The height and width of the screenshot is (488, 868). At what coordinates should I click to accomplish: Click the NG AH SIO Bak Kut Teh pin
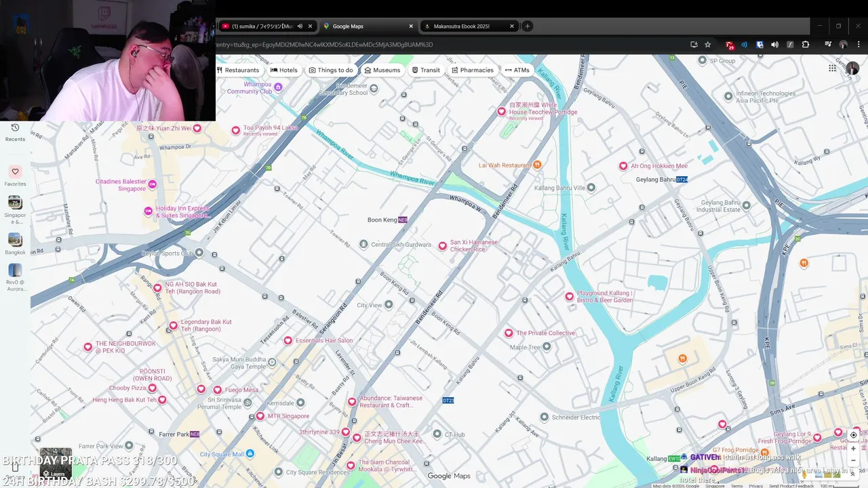[157, 288]
